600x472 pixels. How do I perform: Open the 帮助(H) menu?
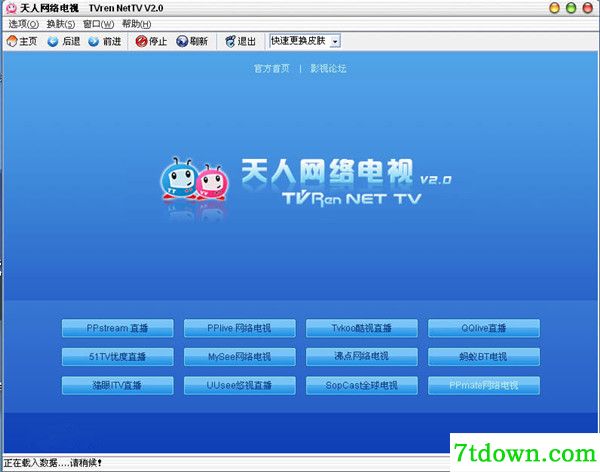(136, 24)
